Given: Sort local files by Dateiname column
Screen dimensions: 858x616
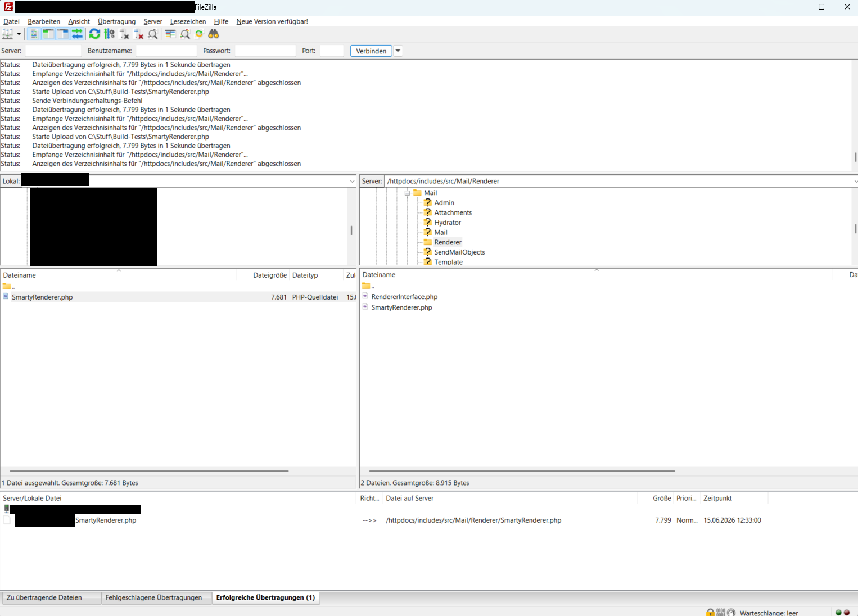Looking at the screenshot, I should (x=118, y=275).
